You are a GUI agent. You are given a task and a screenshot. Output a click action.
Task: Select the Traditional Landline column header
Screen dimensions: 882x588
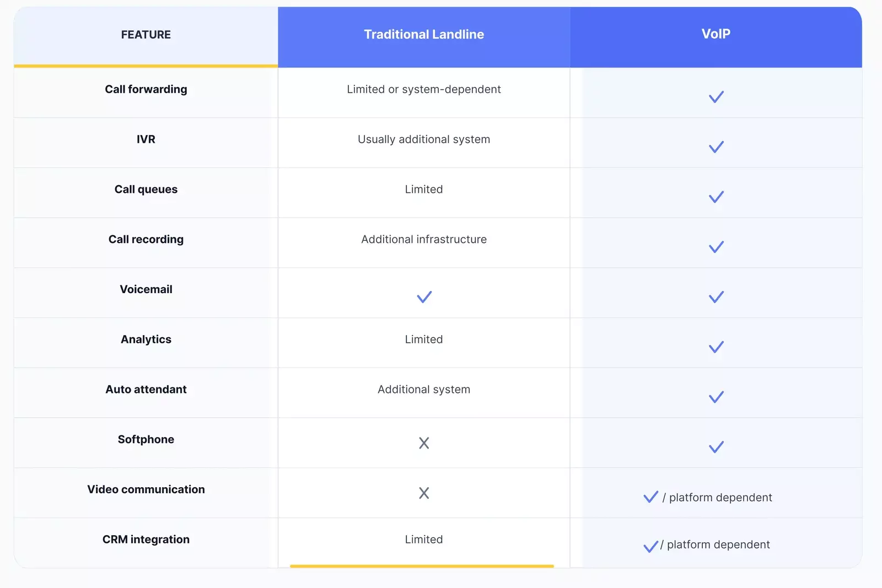click(x=424, y=34)
